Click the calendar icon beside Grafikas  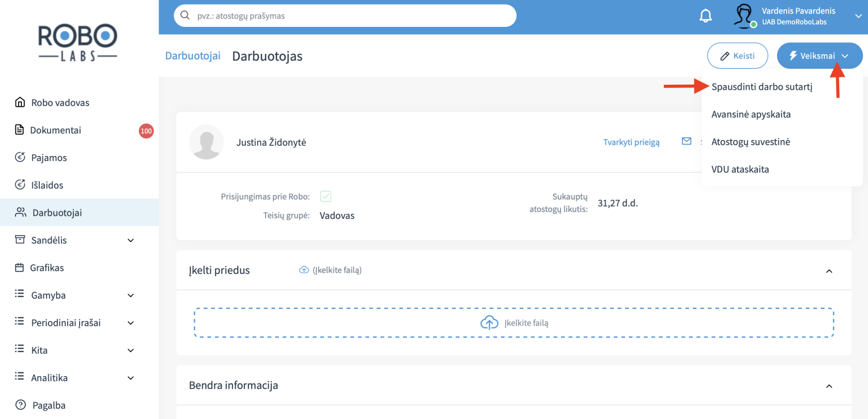click(20, 267)
